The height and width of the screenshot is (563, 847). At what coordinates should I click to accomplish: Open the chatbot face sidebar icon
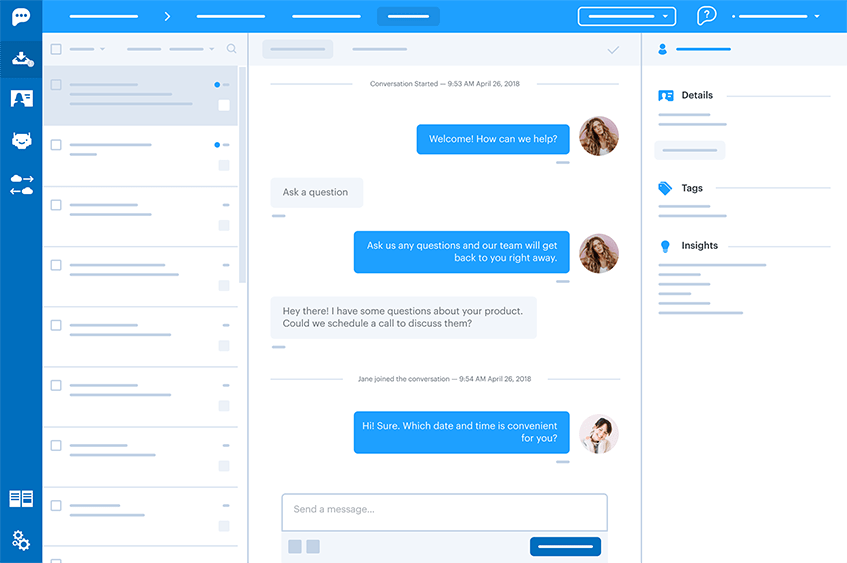pyautogui.click(x=22, y=140)
